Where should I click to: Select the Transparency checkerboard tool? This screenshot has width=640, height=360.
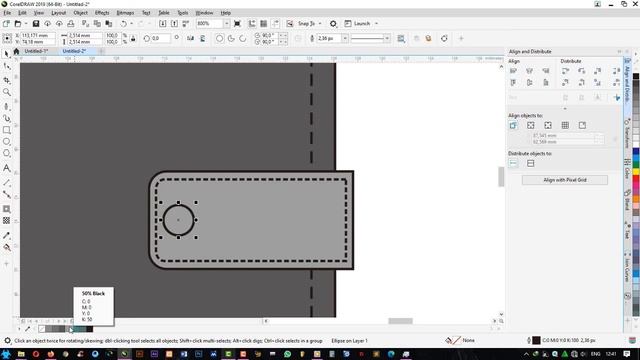7,220
